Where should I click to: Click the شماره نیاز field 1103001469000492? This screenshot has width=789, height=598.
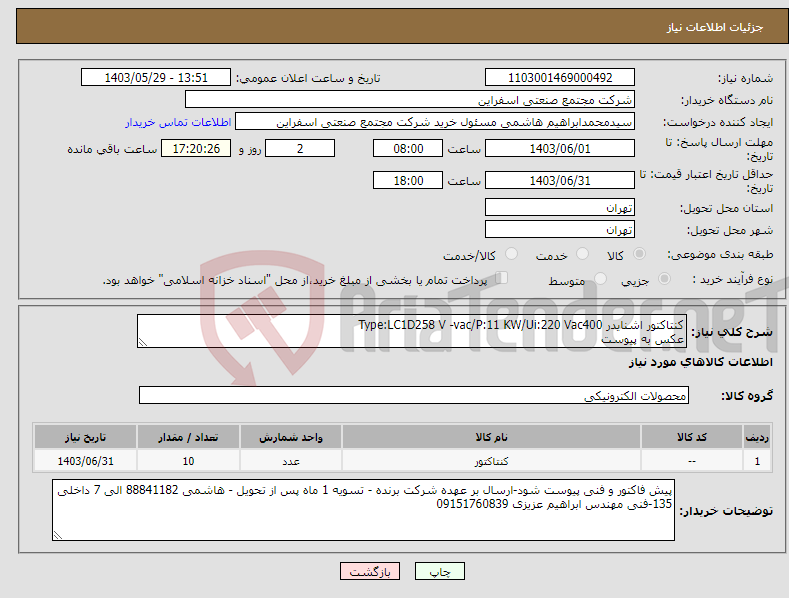point(560,78)
